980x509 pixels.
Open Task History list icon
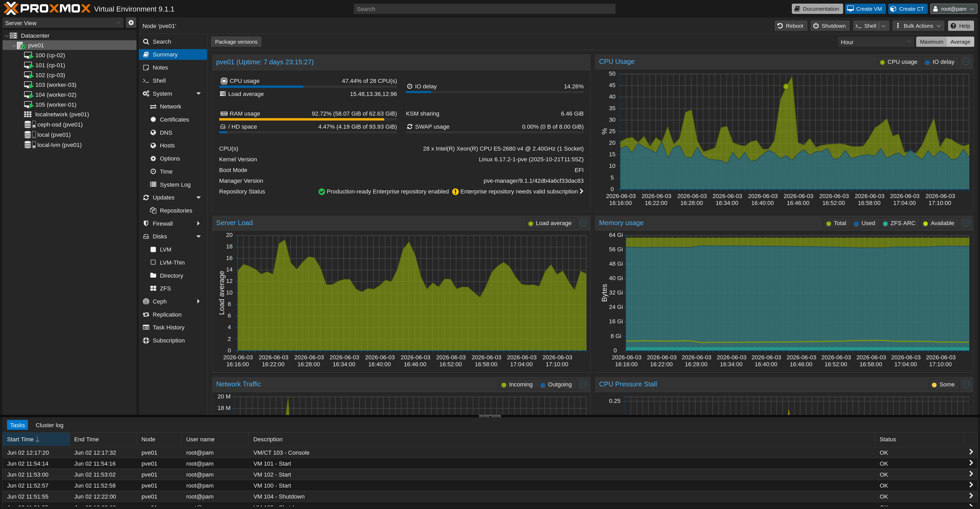pos(146,327)
